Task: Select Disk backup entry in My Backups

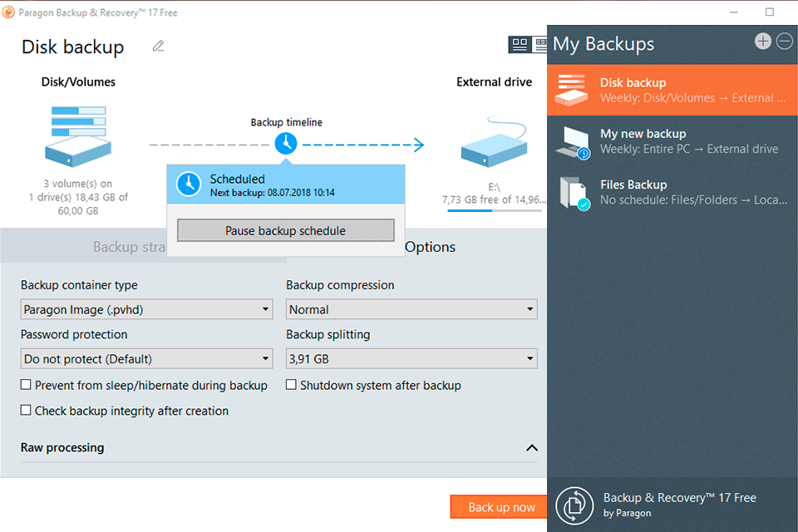Action: pyautogui.click(x=672, y=90)
